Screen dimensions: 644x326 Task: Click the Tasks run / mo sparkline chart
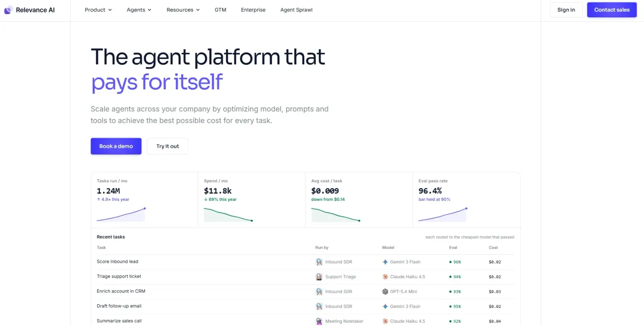[121, 215]
